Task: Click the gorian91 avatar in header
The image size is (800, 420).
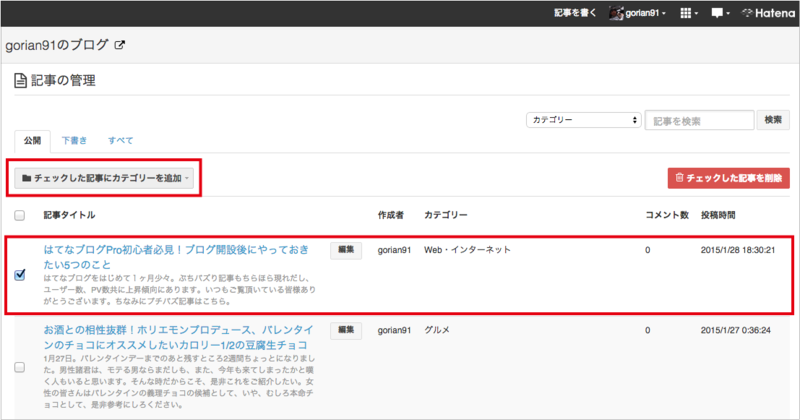Action: click(x=616, y=13)
